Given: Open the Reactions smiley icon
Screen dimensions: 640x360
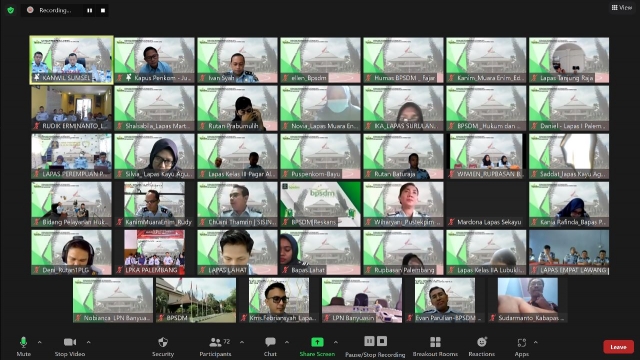Looking at the screenshot, I should pyautogui.click(x=482, y=342).
